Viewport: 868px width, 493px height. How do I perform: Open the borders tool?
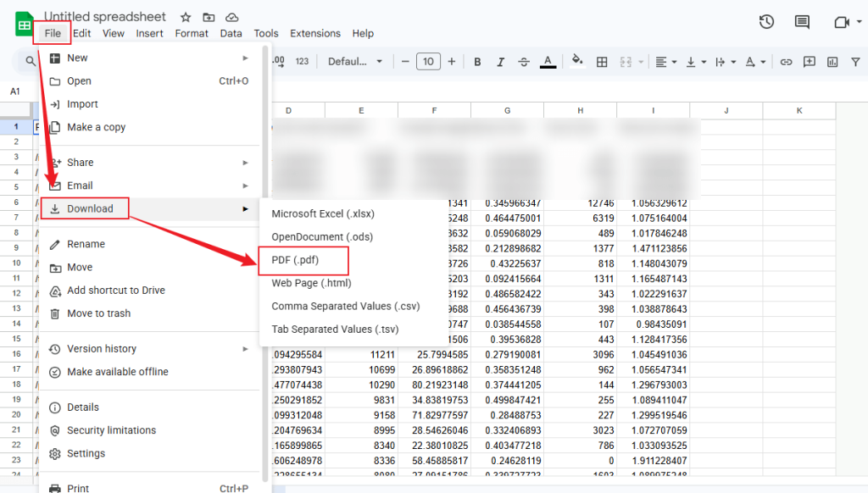coord(602,61)
